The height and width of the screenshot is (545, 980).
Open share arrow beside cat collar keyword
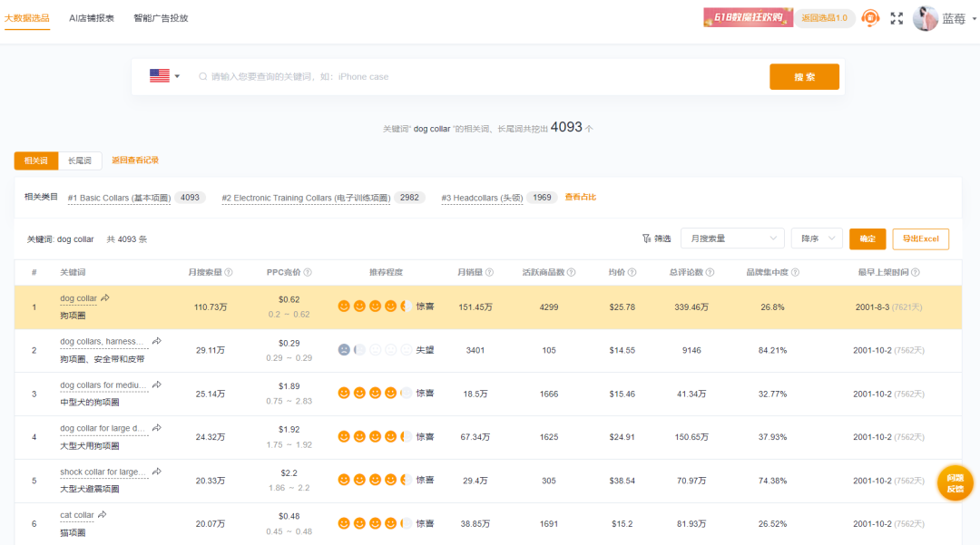coord(103,514)
